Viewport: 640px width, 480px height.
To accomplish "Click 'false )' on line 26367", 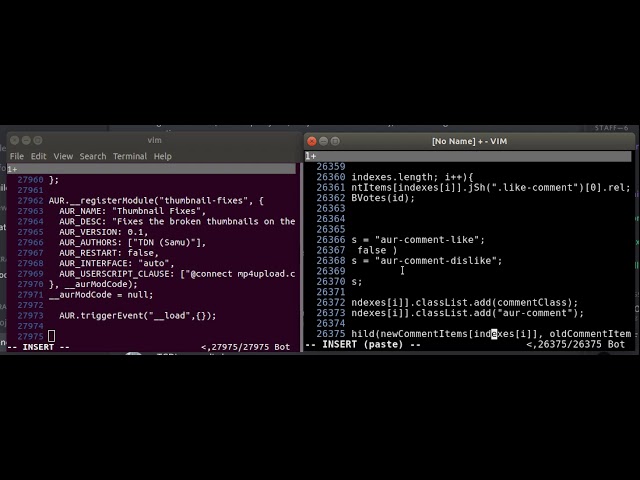I will tap(377, 250).
